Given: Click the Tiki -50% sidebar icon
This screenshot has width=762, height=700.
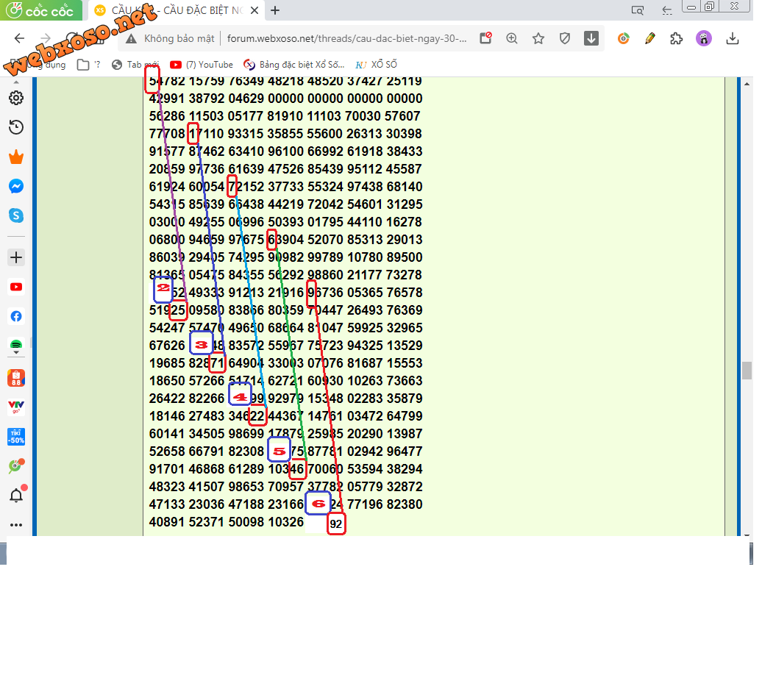Looking at the screenshot, I should click(16, 436).
